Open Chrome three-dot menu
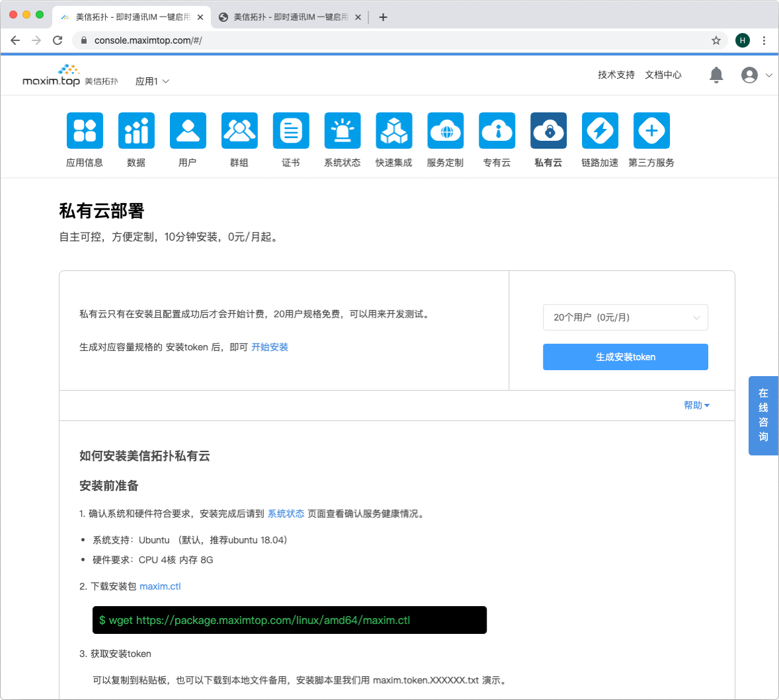779x700 pixels. (764, 40)
